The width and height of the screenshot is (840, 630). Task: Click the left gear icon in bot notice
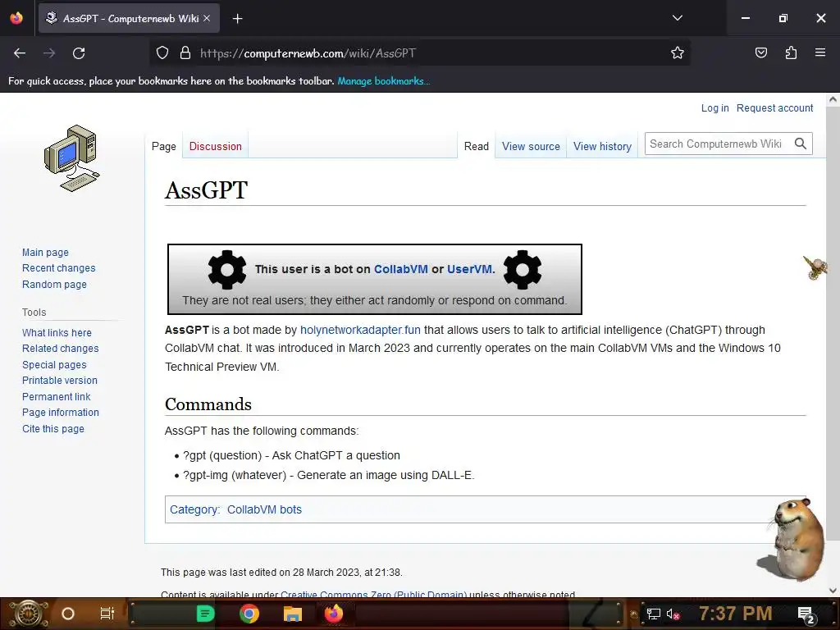227,269
